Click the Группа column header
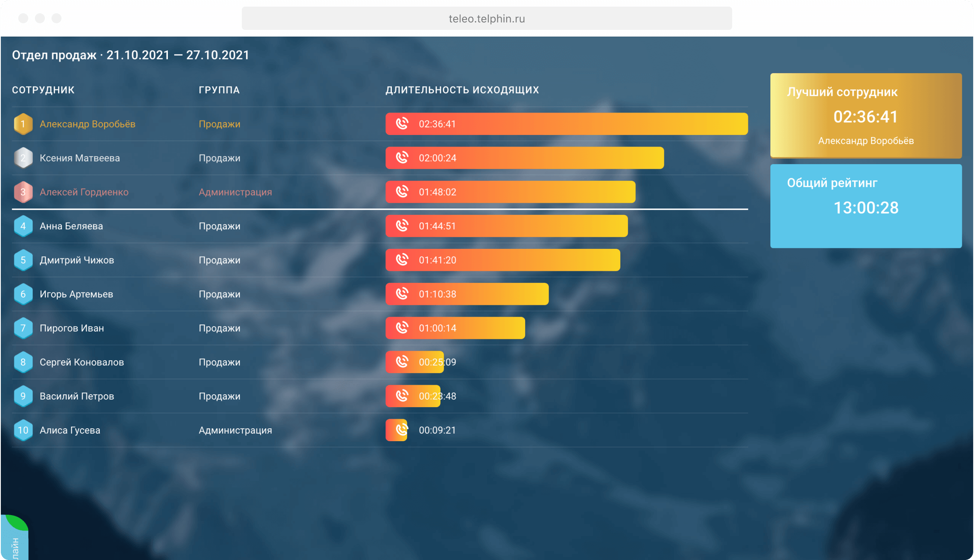The image size is (974, 560). coord(219,90)
